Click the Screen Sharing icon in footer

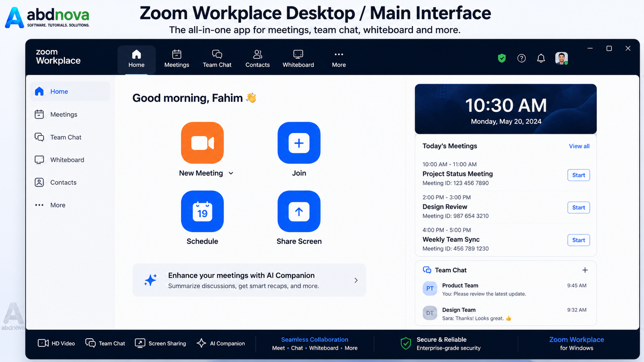pyautogui.click(x=140, y=343)
